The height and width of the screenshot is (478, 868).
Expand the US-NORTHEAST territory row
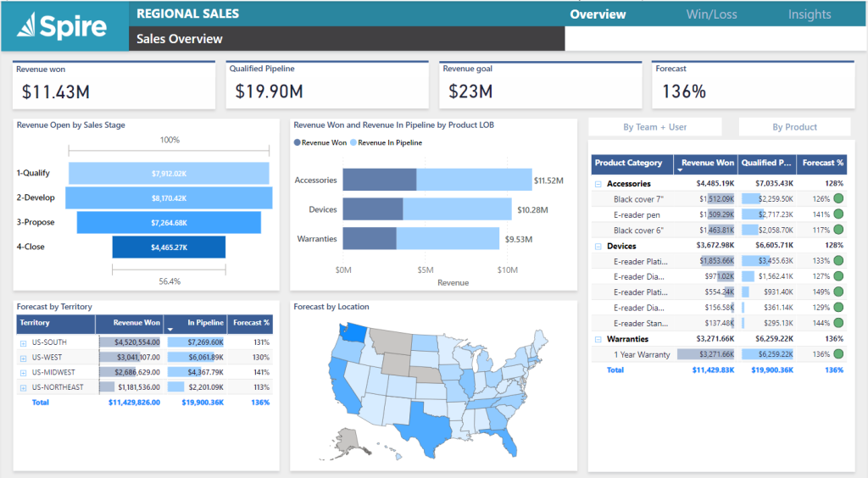(x=23, y=388)
